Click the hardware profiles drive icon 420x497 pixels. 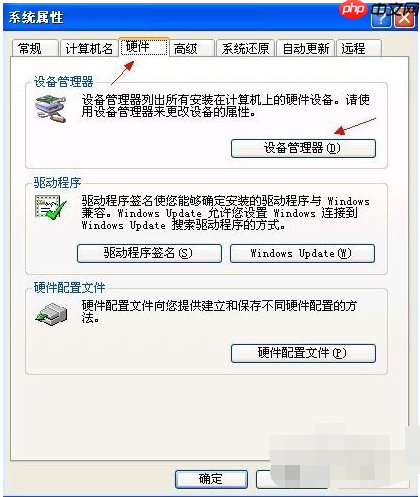pos(51,314)
